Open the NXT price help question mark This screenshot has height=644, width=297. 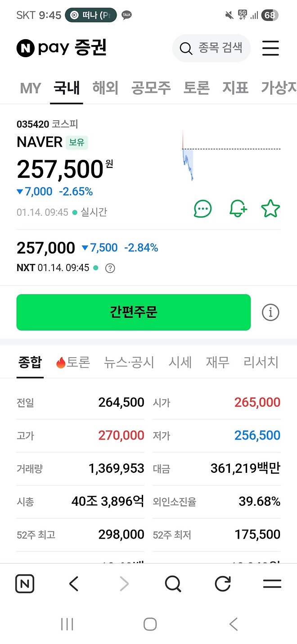[111, 268]
